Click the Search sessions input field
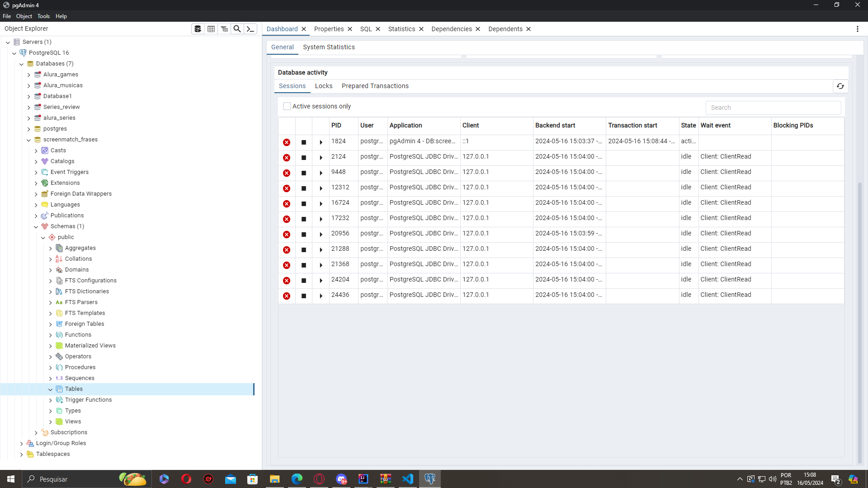The height and width of the screenshot is (488, 868). coord(773,107)
